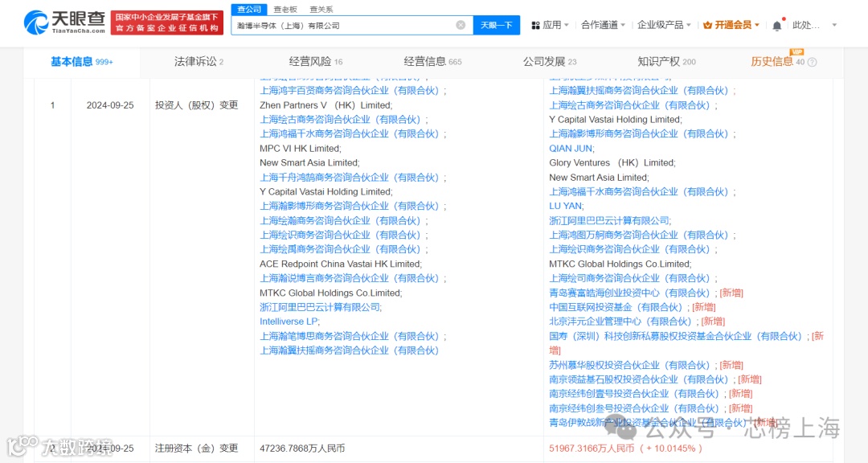Image resolution: width=868 pixels, height=463 pixels.
Task: Open the 历史信息 VIP tab
Action: click(777, 61)
